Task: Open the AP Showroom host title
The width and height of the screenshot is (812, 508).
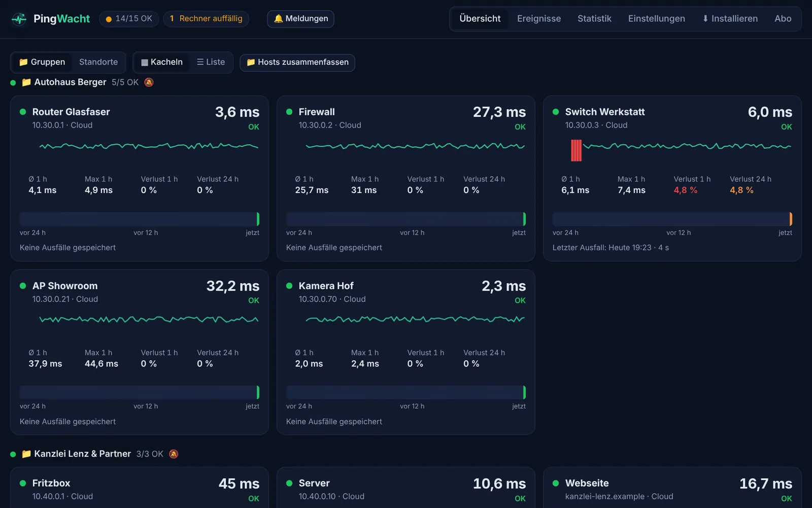Action: pos(65,286)
